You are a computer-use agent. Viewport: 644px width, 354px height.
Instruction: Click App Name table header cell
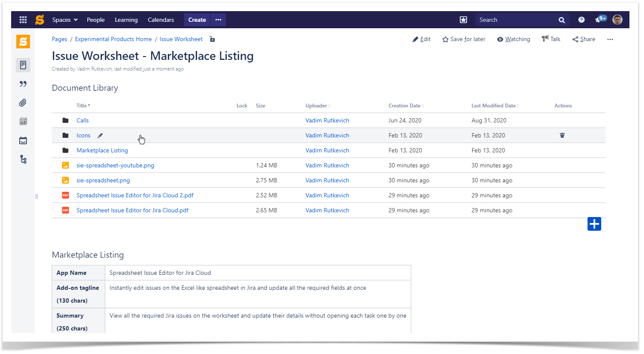tap(78, 273)
